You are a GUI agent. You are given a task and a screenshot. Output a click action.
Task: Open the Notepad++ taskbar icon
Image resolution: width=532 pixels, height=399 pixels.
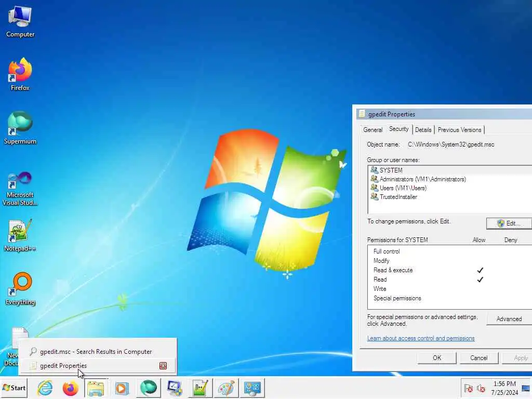coord(200,388)
